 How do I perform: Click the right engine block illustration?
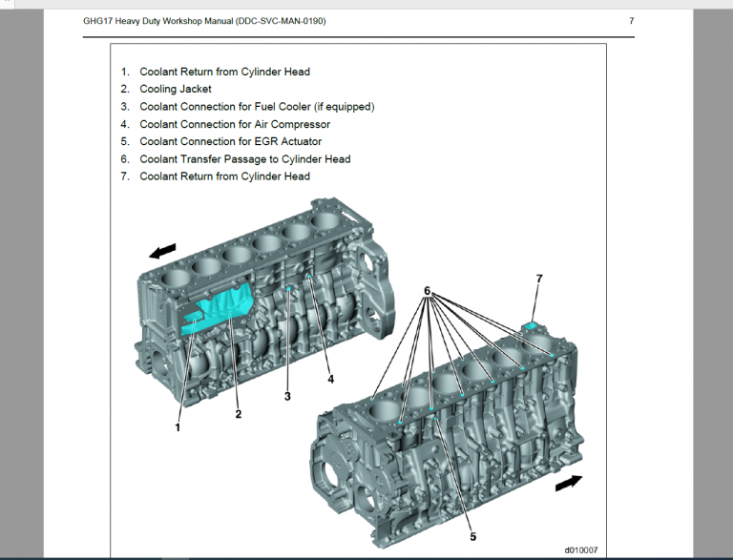(447, 437)
